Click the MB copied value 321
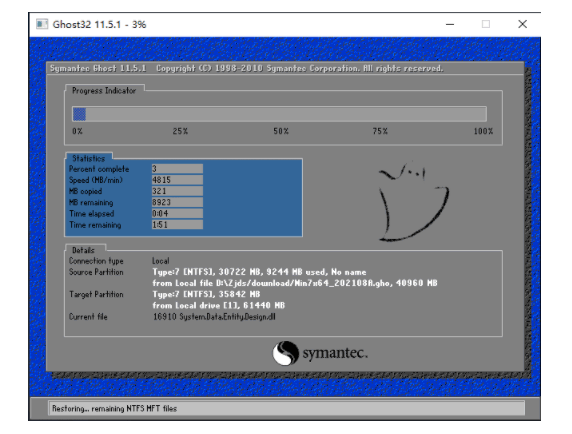 coord(177,191)
